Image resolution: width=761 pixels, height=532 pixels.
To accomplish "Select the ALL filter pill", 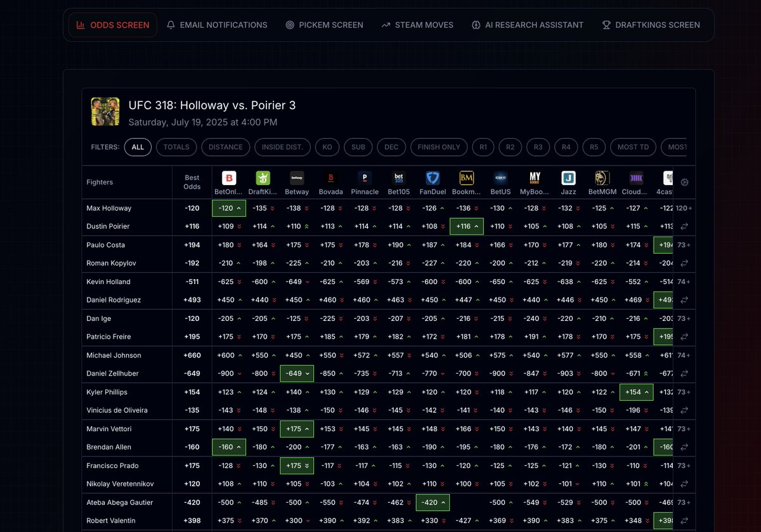I will (138, 147).
